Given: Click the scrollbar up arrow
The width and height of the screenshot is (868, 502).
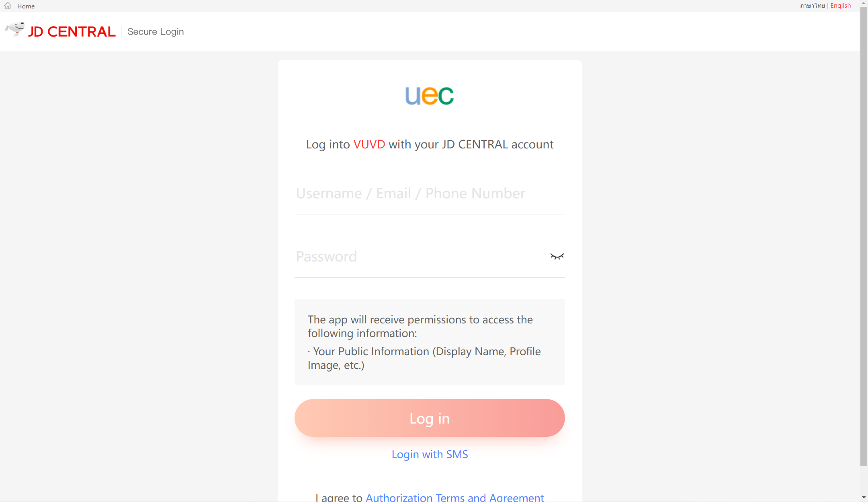Looking at the screenshot, I should pos(864,3).
